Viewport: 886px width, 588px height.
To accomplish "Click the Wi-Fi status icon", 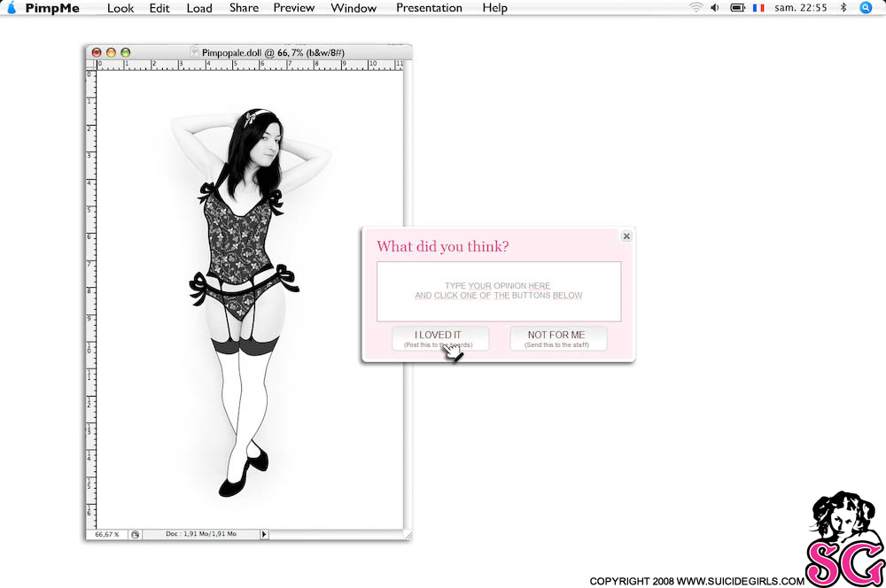I will pos(696,7).
